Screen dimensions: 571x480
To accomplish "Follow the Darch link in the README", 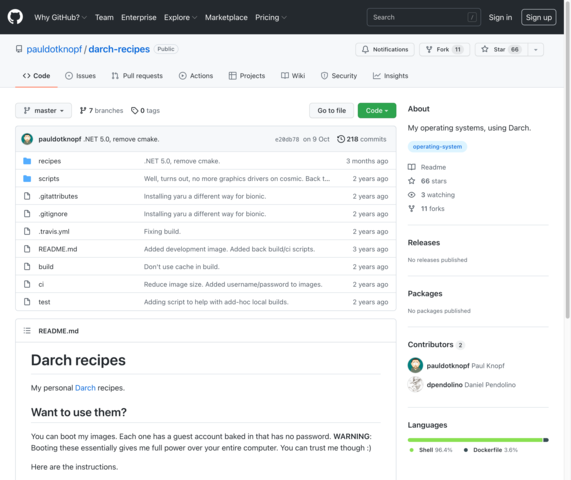I will [x=85, y=388].
